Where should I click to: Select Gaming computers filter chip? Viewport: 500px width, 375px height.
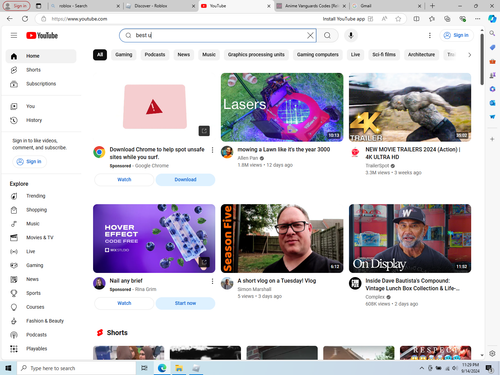[x=318, y=55]
